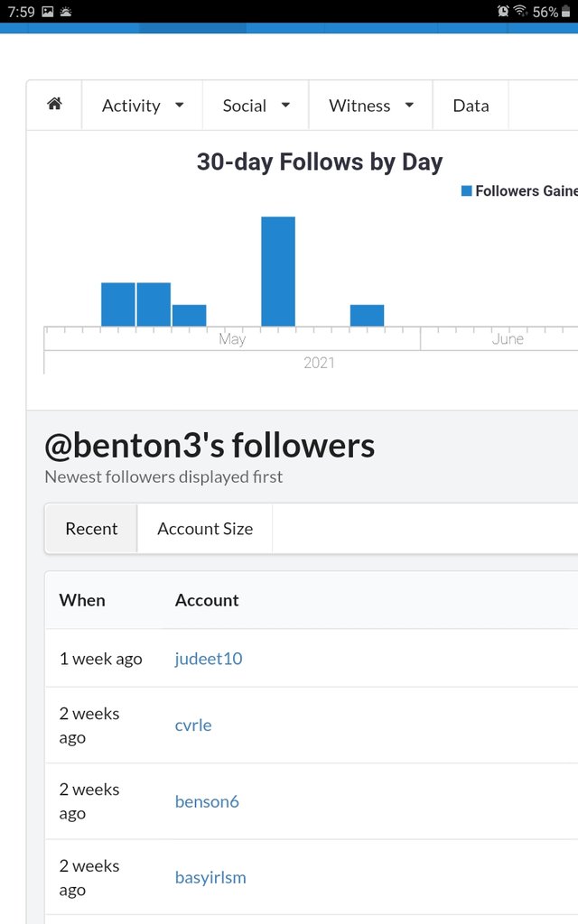Tap the weather notification icon in status bar
This screenshot has width=578, height=924.
(67, 12)
